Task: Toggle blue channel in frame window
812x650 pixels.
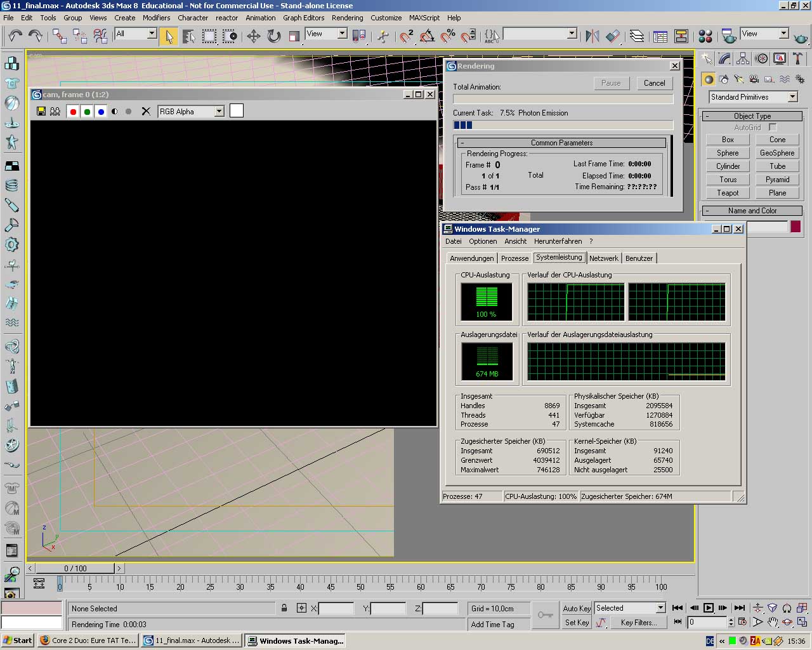Action: pos(101,112)
